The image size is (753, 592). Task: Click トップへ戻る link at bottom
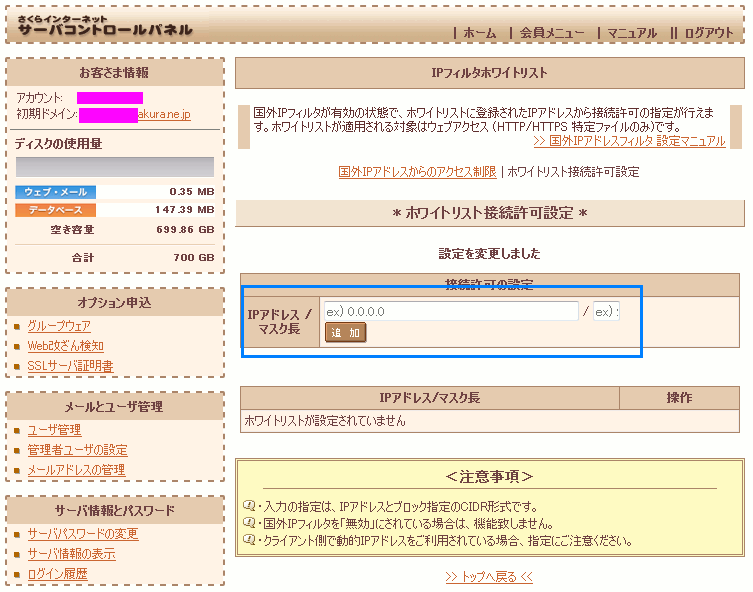click(x=489, y=577)
